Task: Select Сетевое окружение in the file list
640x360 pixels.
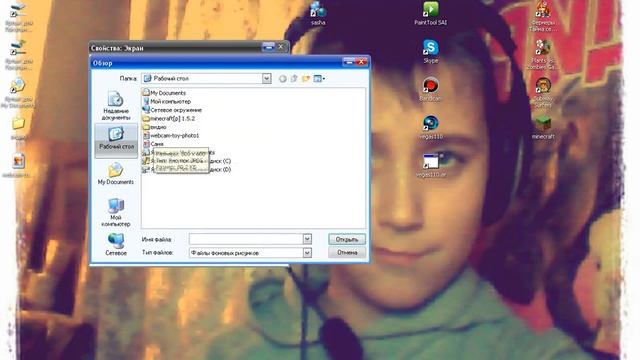Action: (172, 110)
